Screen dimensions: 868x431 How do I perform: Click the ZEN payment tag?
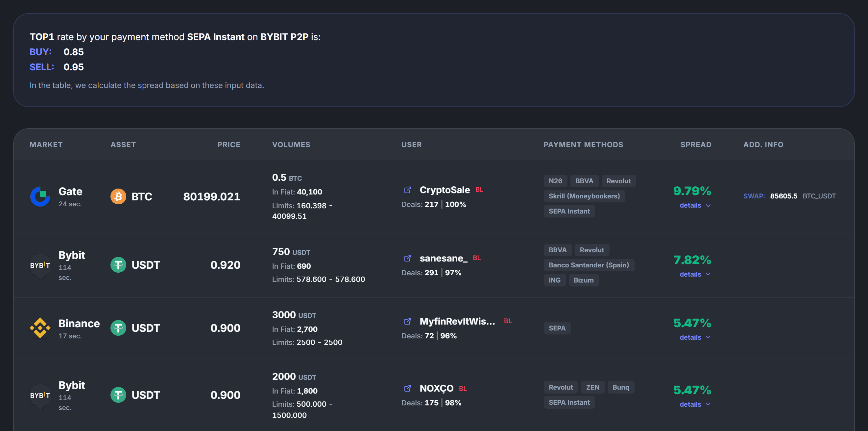[x=593, y=387]
